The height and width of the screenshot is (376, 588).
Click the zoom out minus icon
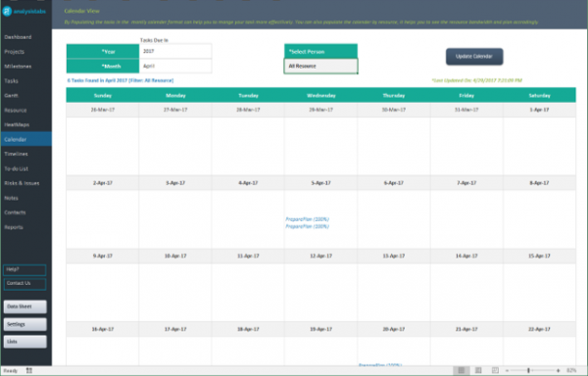(507, 370)
